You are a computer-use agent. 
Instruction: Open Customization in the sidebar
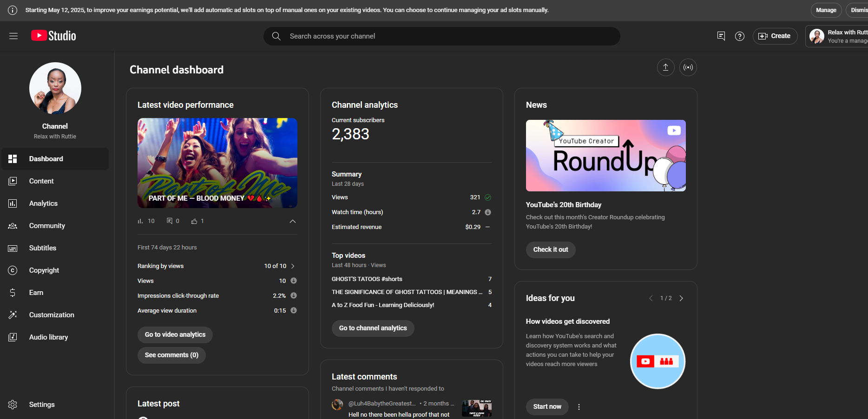tap(55, 315)
